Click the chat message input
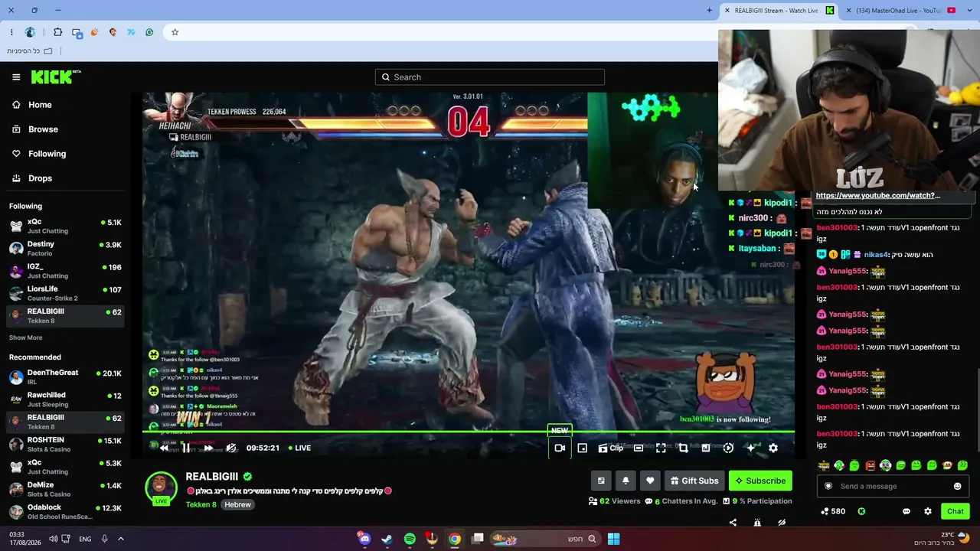This screenshot has height=551, width=980. [x=893, y=486]
